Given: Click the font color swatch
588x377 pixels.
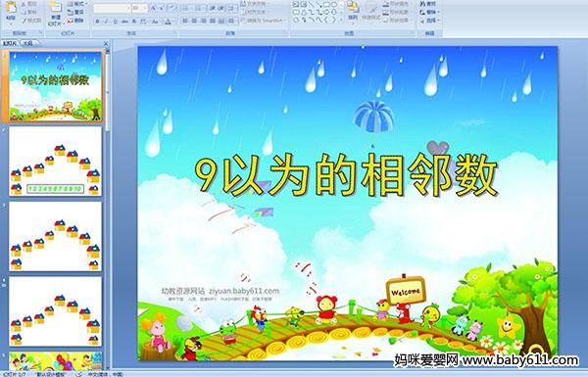Looking at the screenshot, I should point(168,22).
